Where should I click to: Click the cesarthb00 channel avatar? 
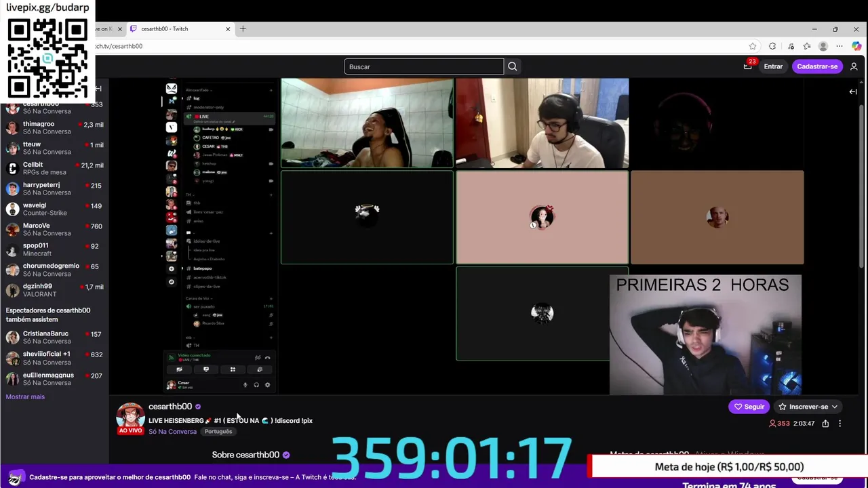pyautogui.click(x=130, y=417)
